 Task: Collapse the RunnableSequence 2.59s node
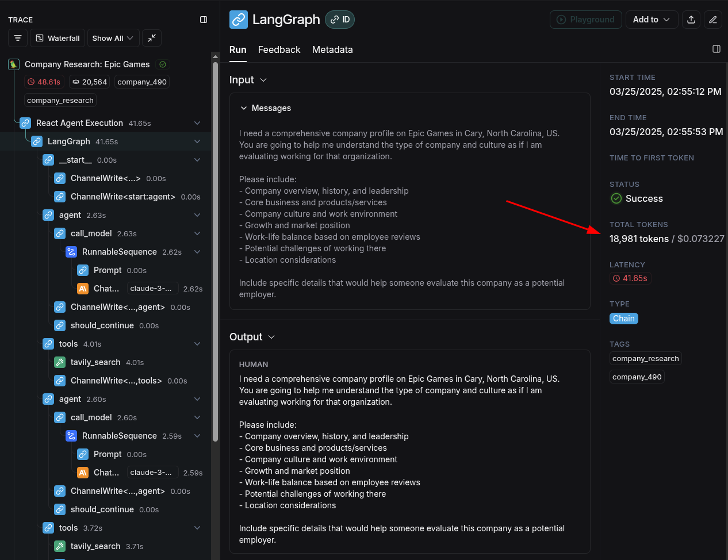tap(197, 436)
